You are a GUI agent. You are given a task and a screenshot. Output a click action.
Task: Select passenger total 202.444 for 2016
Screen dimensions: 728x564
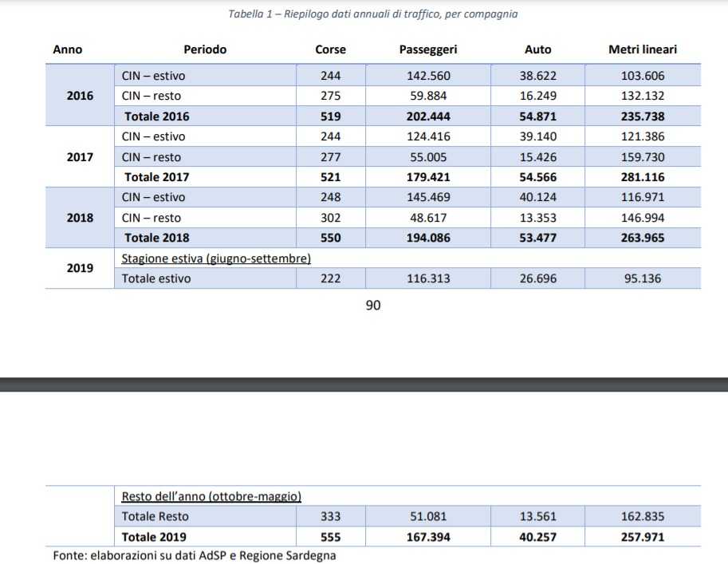[428, 116]
